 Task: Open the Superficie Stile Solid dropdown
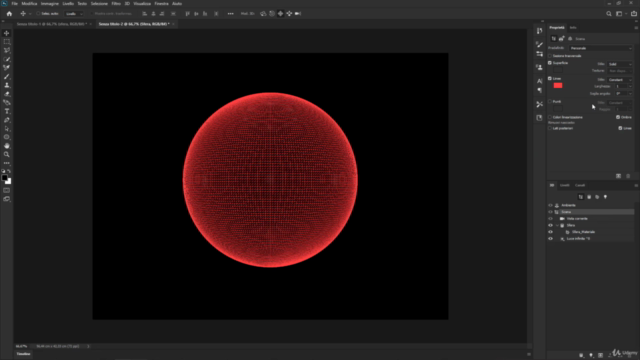(620, 64)
